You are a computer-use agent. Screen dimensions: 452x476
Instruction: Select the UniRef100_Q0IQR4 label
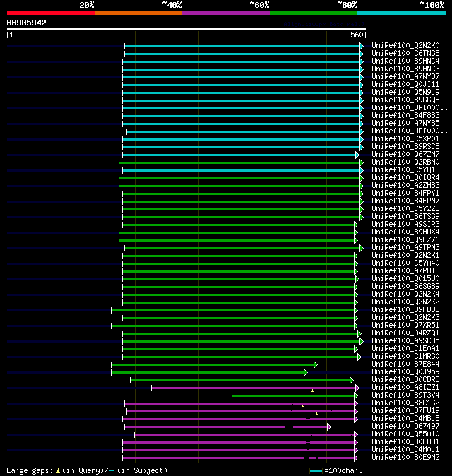coord(405,177)
